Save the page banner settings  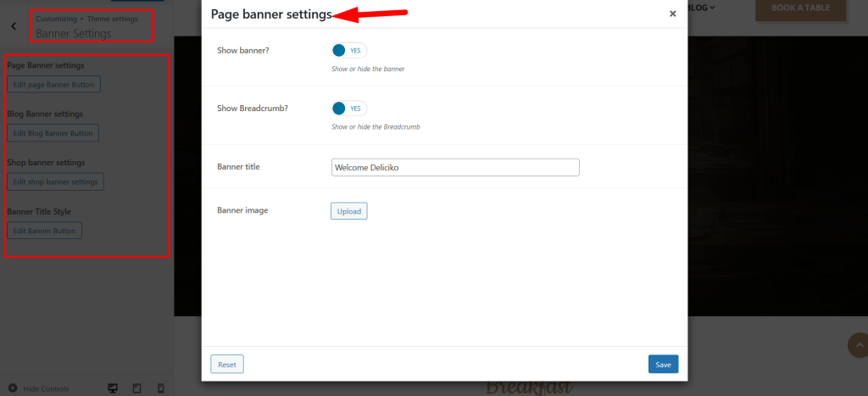pos(663,365)
